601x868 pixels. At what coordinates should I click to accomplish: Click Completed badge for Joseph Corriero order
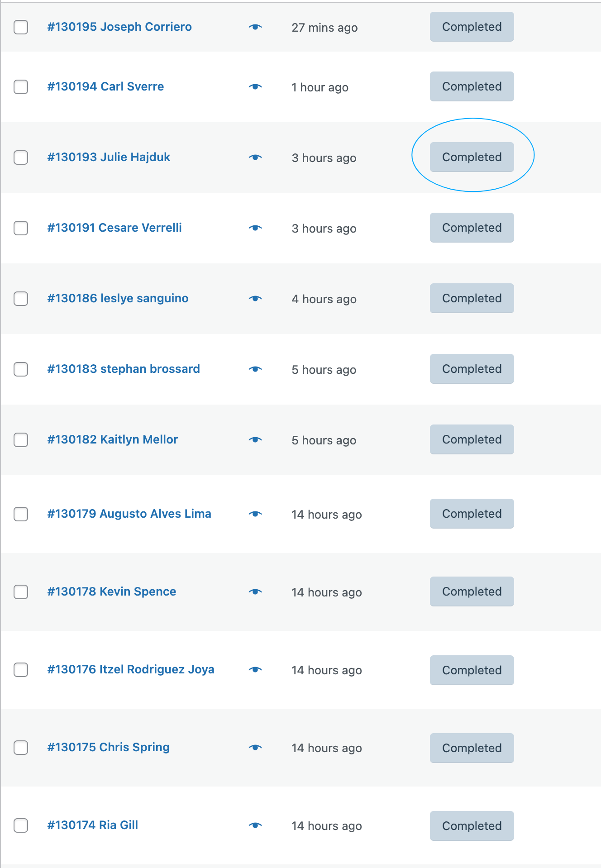click(x=472, y=27)
